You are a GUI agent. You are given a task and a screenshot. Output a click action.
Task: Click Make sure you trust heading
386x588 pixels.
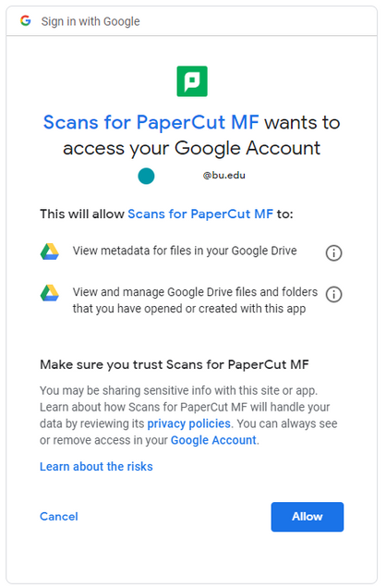(175, 364)
